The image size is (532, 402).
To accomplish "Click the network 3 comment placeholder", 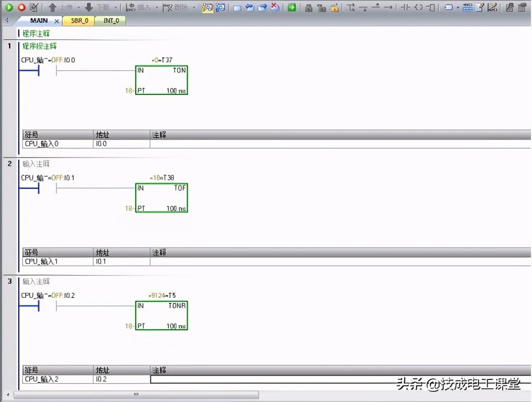I will click(36, 281).
